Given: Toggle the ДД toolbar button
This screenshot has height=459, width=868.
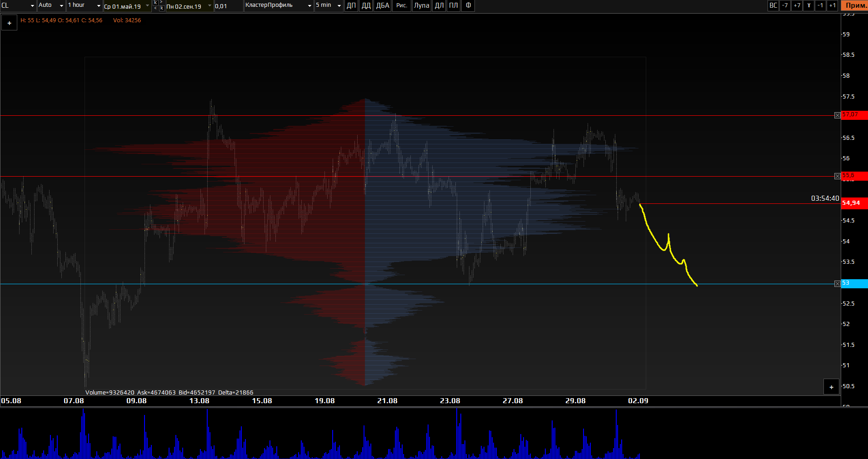Looking at the screenshot, I should point(366,5).
